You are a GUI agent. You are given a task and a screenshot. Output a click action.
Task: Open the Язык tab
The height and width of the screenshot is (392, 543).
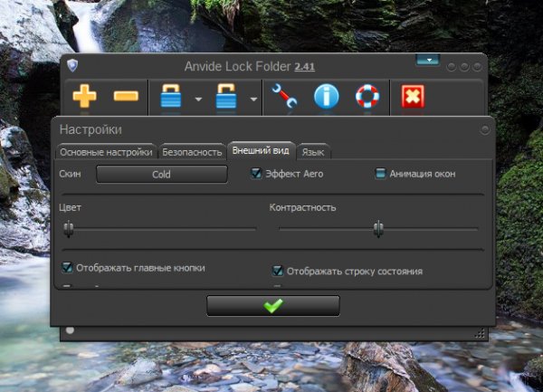point(313,152)
